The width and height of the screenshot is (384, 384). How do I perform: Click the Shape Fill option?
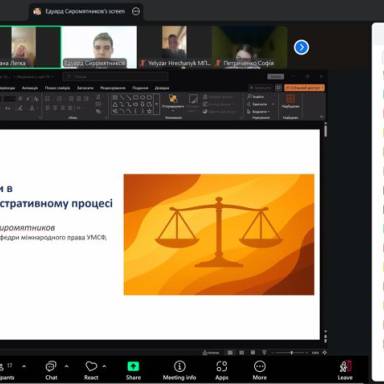219,97
